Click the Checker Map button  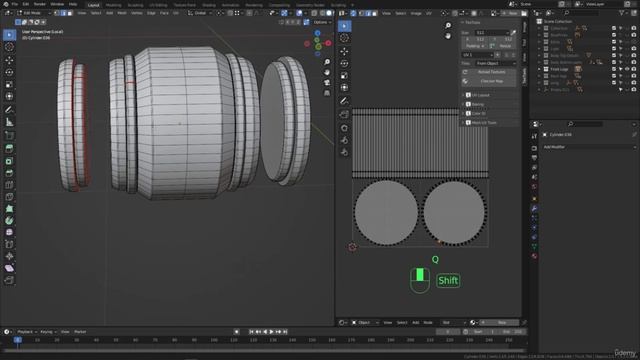coord(489,81)
